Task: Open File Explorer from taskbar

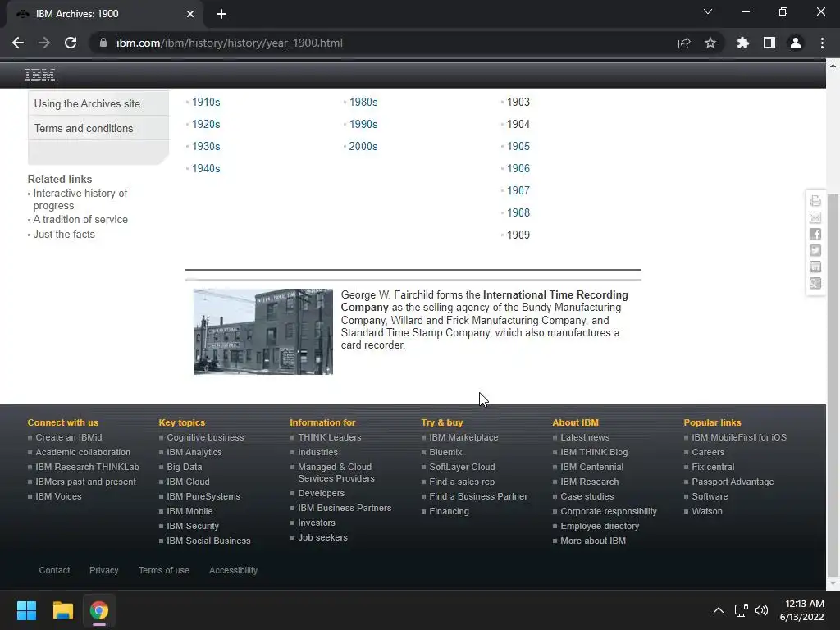Action: click(x=62, y=610)
